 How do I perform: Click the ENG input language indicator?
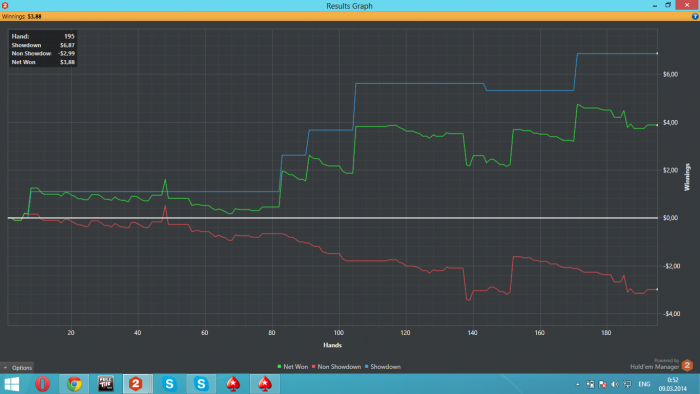[x=644, y=384]
